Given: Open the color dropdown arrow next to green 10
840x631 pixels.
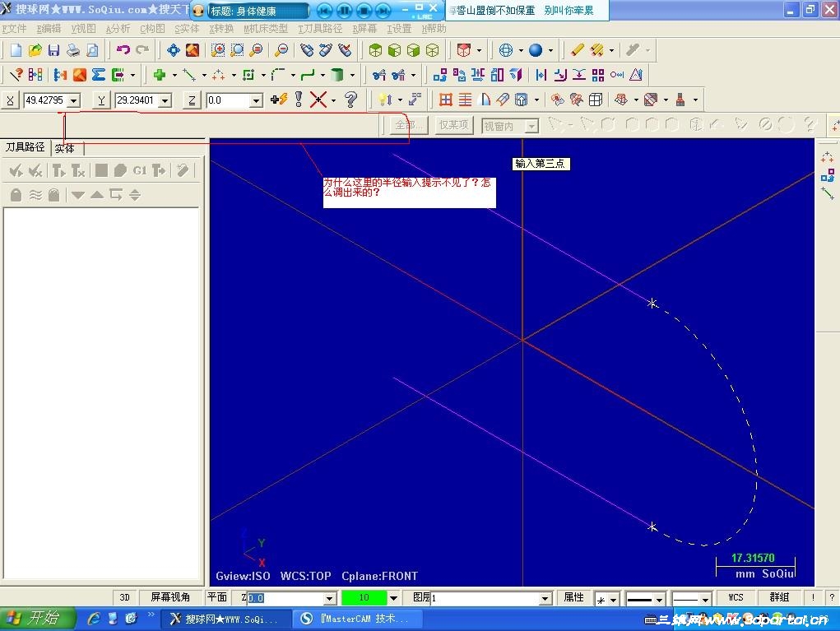Looking at the screenshot, I should [394, 598].
